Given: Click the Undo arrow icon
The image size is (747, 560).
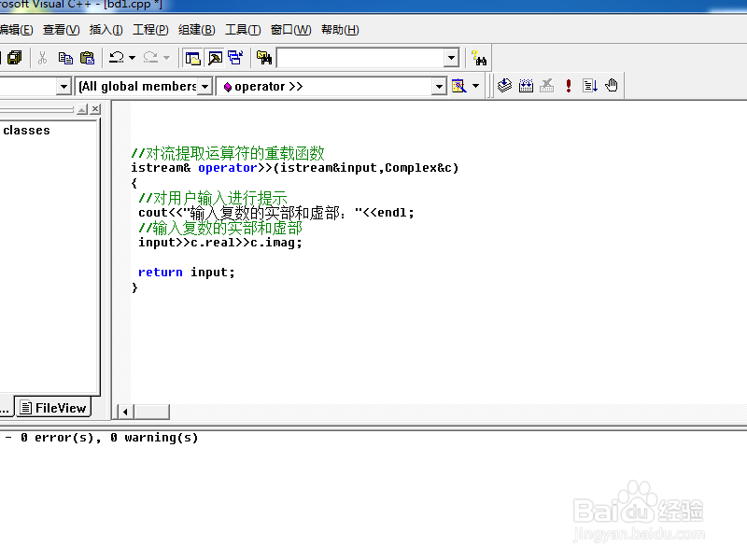Looking at the screenshot, I should tap(117, 58).
